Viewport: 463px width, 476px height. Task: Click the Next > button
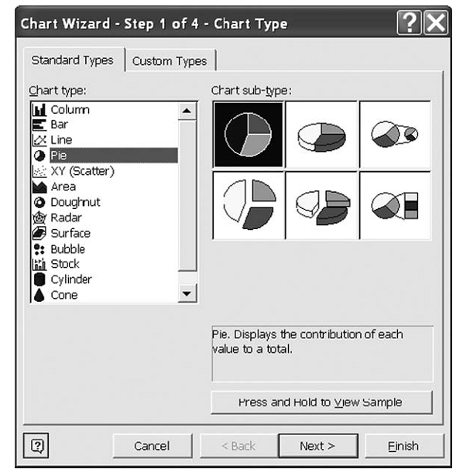pos(318,446)
